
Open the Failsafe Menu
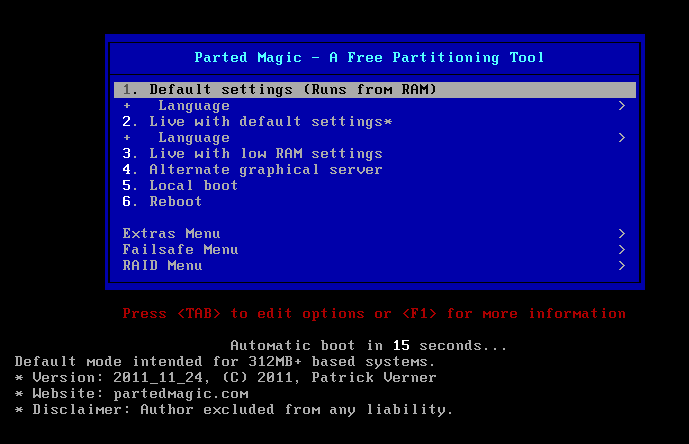click(x=375, y=250)
